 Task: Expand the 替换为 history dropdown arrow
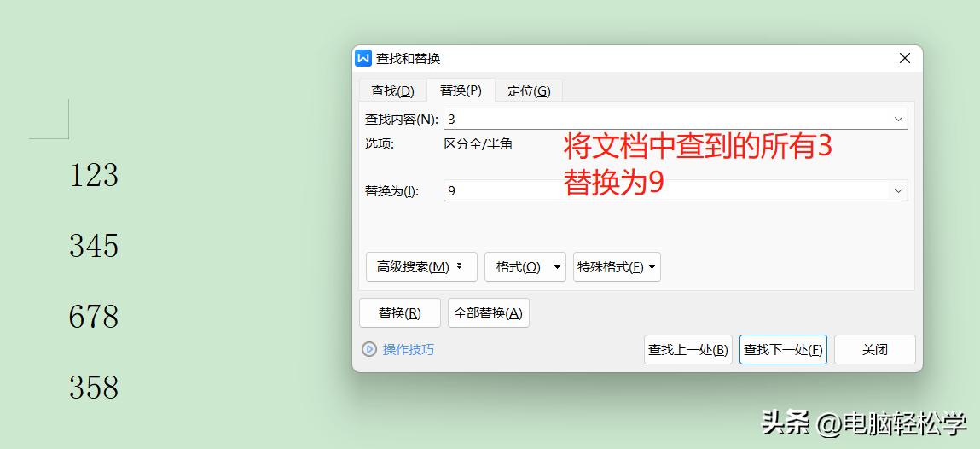coord(899,190)
